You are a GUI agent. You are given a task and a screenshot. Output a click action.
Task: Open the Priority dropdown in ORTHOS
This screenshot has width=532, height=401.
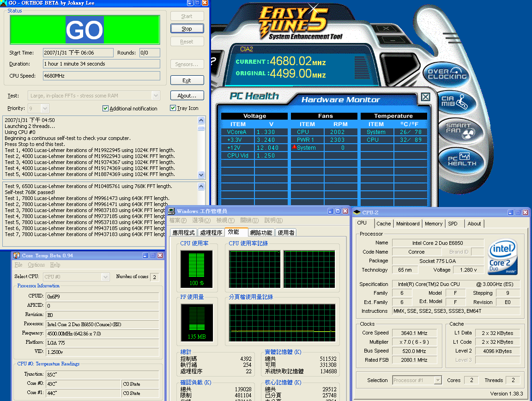[45, 109]
